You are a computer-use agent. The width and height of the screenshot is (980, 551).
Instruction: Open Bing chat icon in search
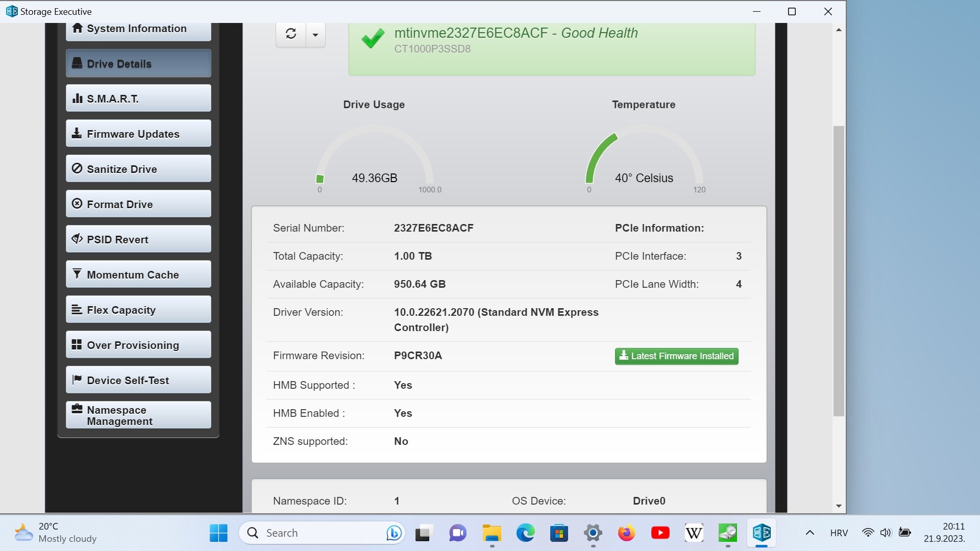pyautogui.click(x=394, y=533)
